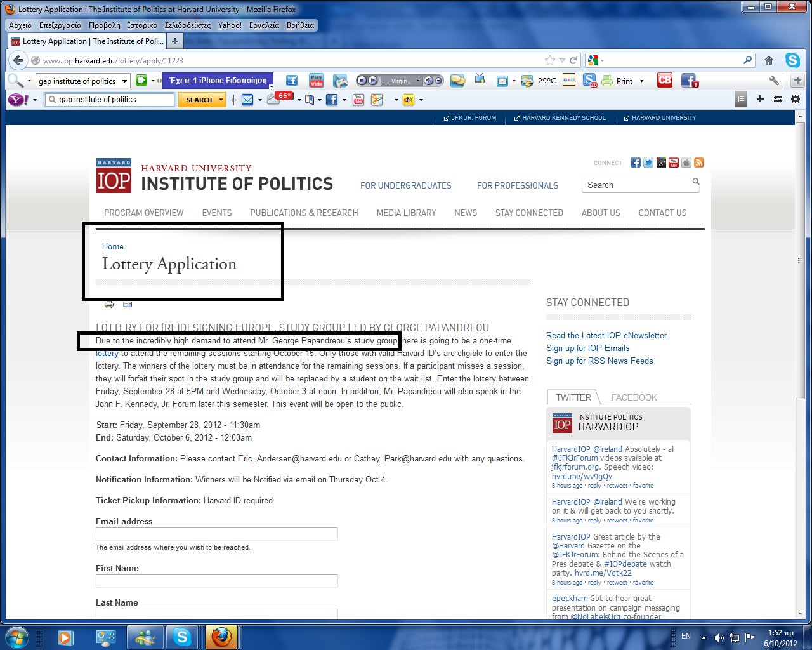812x650 pixels.
Task: Reload the page in the address bar
Action: (x=573, y=60)
